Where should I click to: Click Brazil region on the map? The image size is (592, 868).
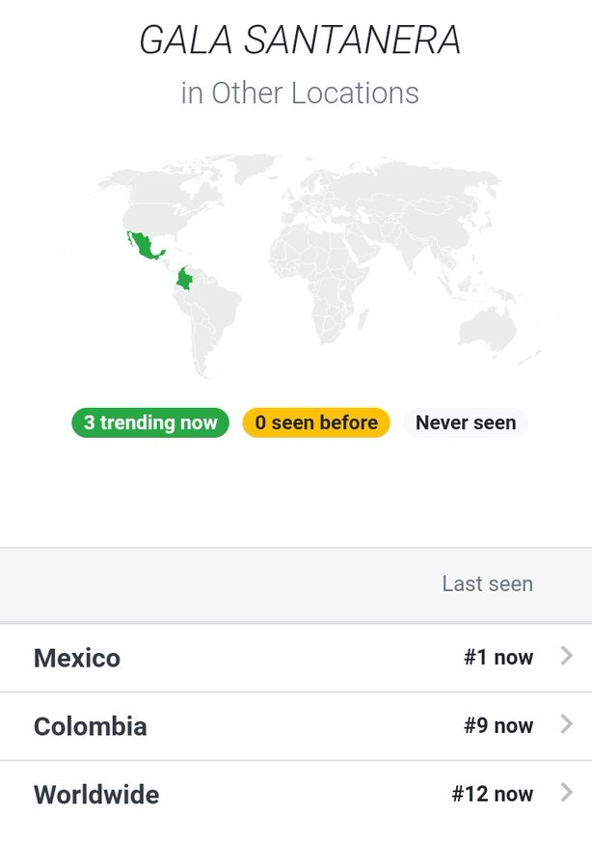pyautogui.click(x=219, y=310)
